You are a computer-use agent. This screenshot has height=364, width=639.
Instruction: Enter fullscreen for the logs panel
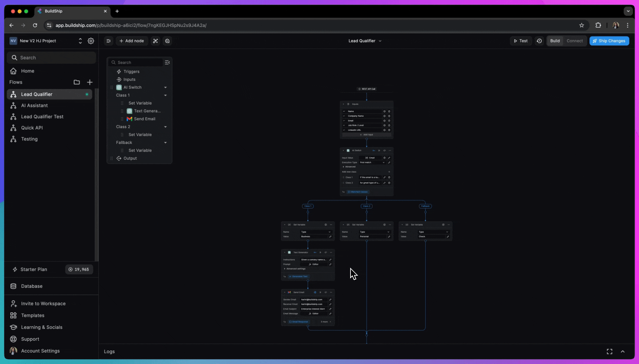[x=610, y=352]
